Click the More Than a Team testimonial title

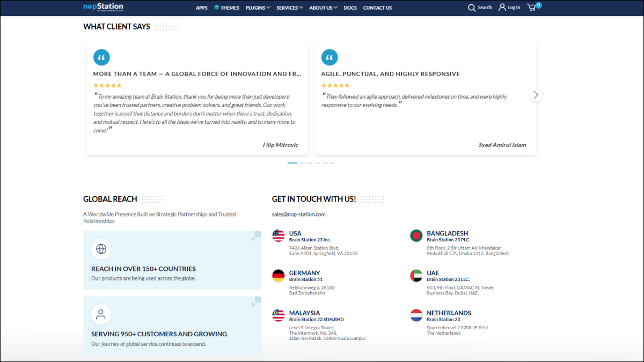197,74
